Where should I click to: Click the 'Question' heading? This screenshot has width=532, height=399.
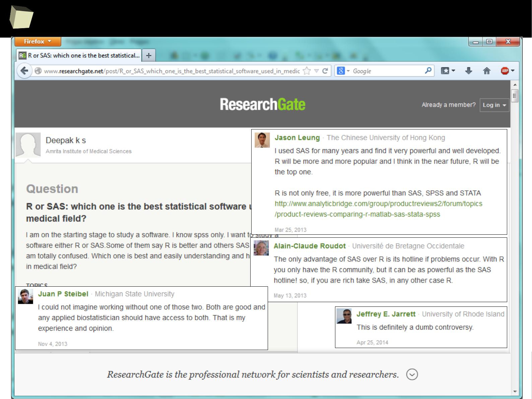[52, 189]
